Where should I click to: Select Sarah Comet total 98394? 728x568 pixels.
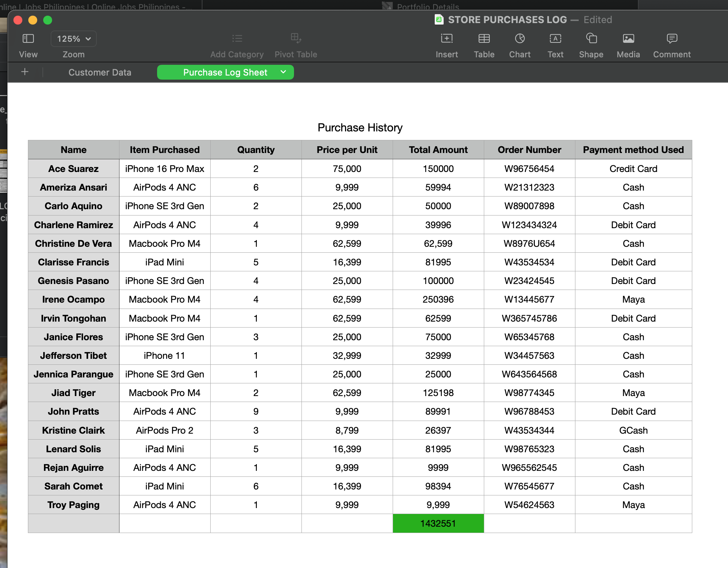[438, 486]
